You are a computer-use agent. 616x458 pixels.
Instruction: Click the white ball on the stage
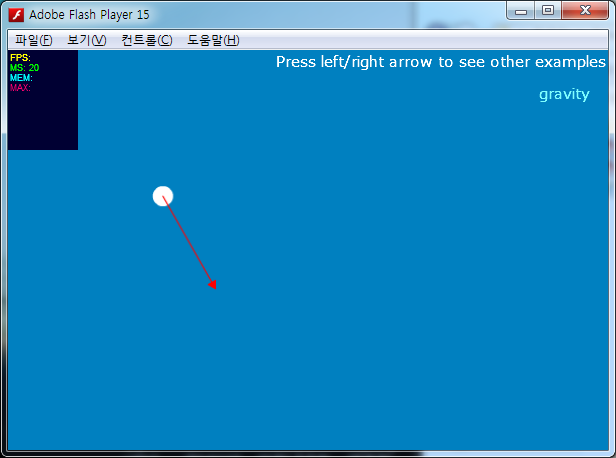point(163,196)
